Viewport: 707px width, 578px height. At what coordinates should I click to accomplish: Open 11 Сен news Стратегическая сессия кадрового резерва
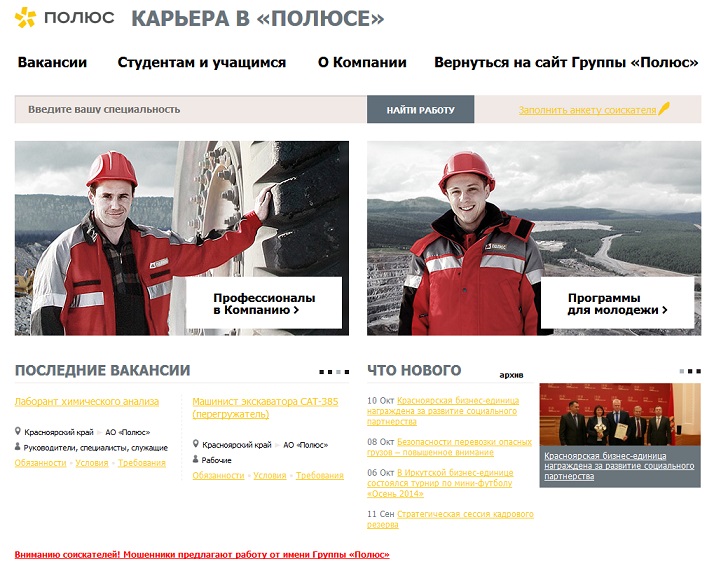450,519
